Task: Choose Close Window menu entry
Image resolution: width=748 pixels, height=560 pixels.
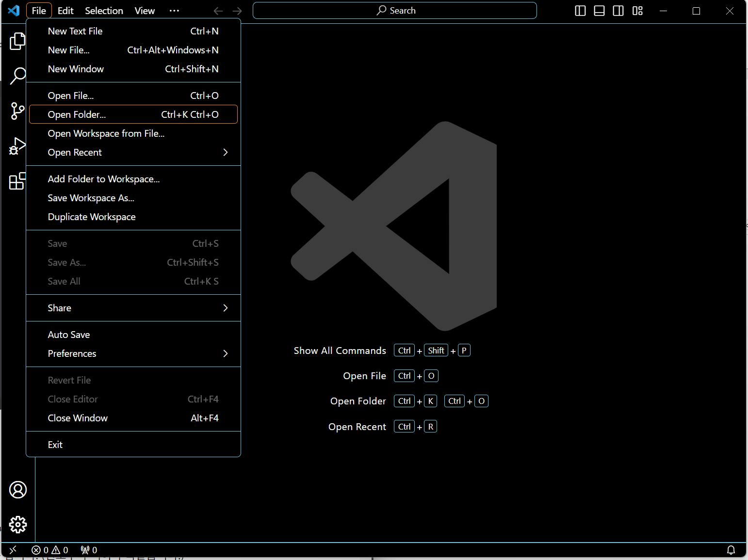Action: pyautogui.click(x=133, y=418)
